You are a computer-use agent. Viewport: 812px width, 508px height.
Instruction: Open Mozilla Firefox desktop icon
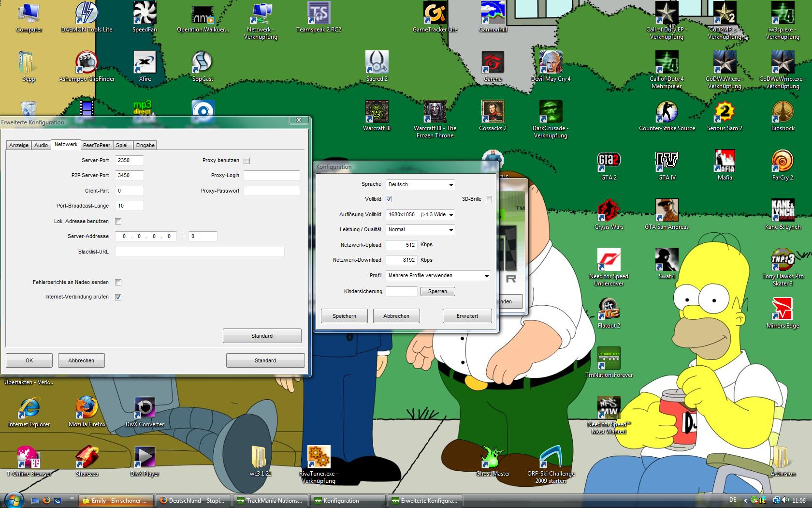pos(87,412)
